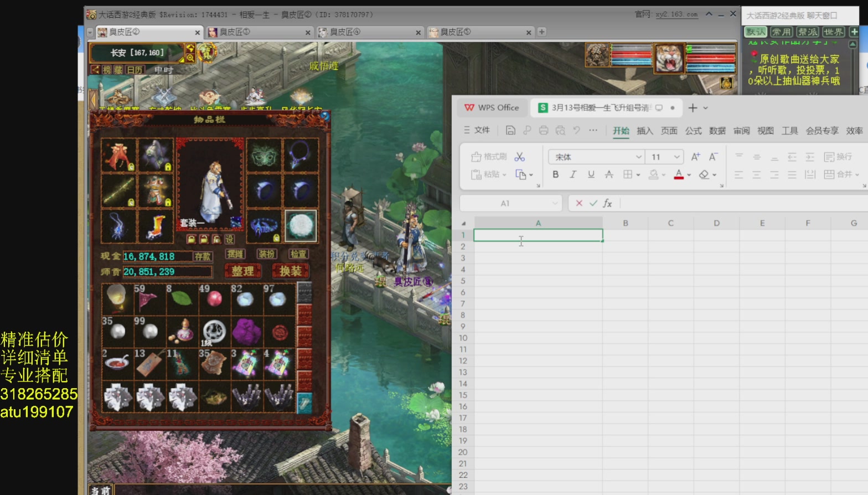Click in the formula bar input field
This screenshot has height=495, width=868.
[743, 203]
